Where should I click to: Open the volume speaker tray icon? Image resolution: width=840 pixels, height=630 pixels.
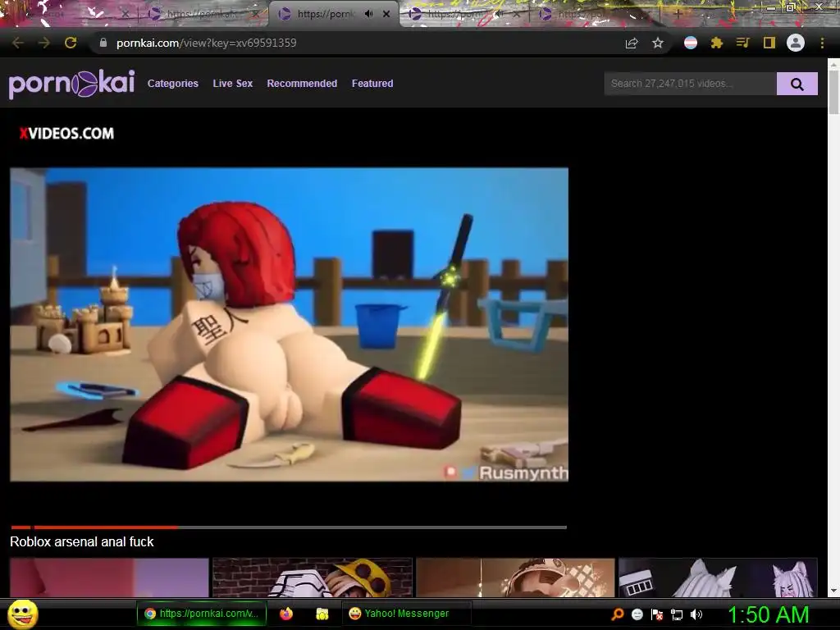coord(696,614)
